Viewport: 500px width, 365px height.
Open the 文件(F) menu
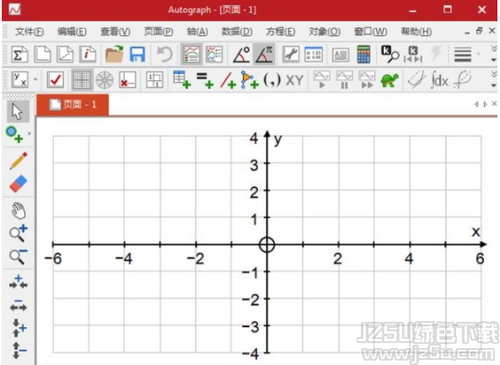click(29, 32)
